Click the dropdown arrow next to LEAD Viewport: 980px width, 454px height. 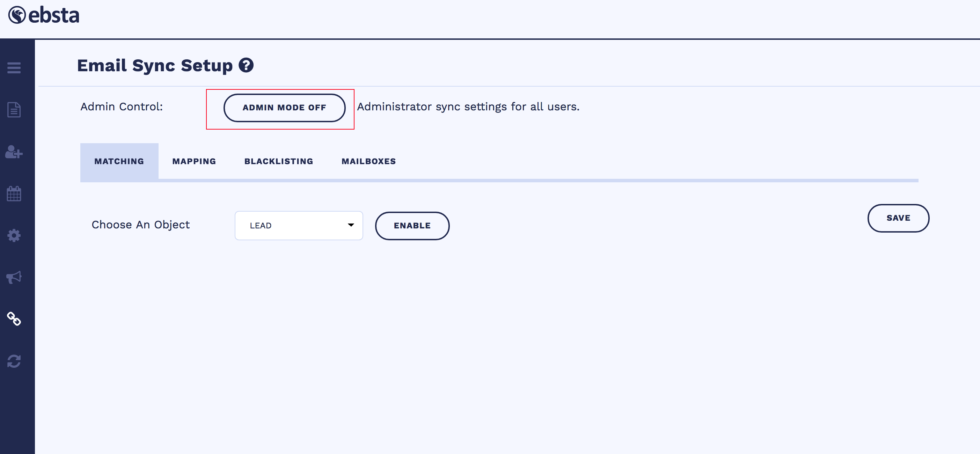click(351, 225)
